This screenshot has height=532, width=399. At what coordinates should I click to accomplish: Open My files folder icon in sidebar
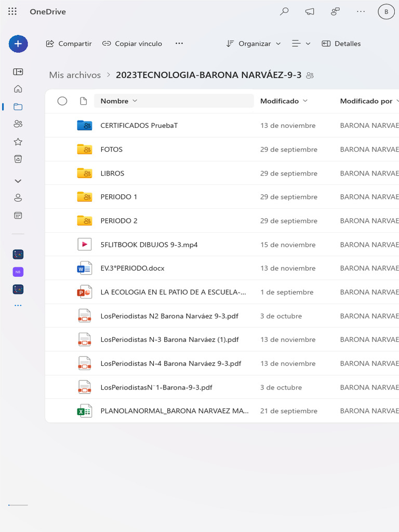click(18, 107)
